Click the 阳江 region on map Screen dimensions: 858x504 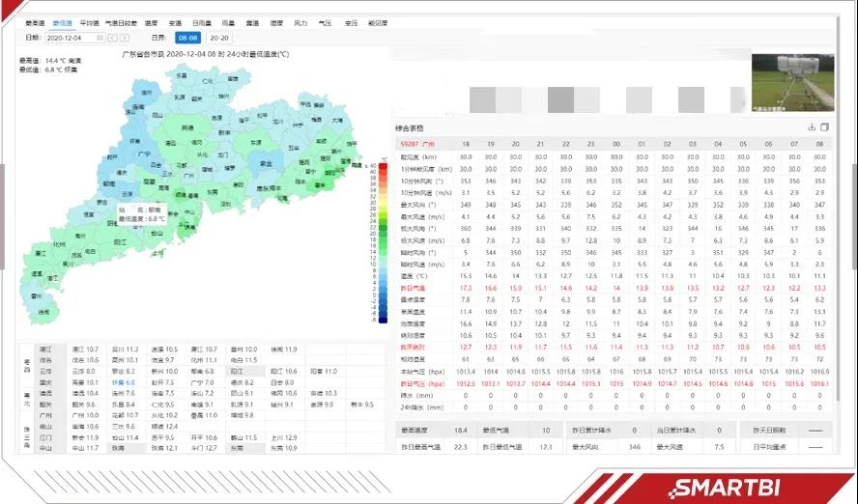(x=121, y=241)
